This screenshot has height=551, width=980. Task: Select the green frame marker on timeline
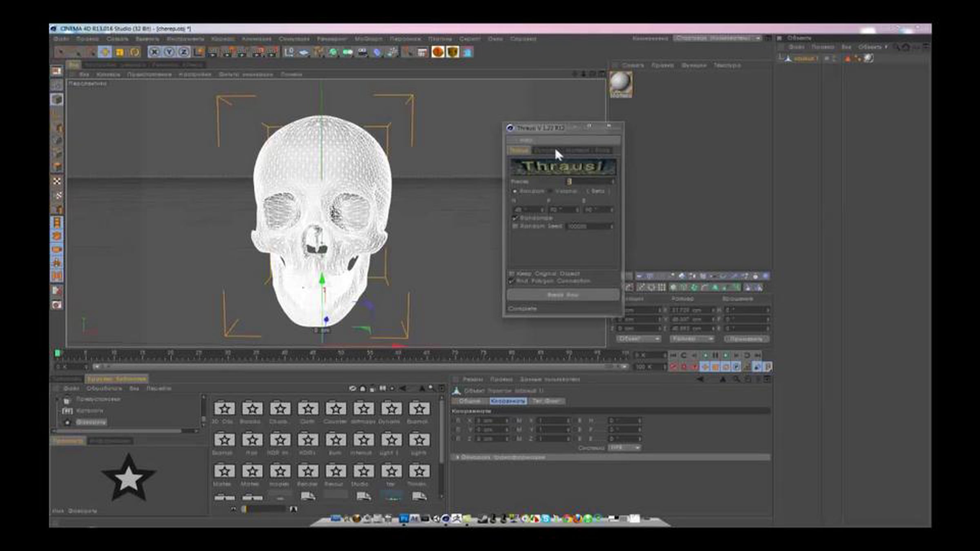[x=58, y=353]
